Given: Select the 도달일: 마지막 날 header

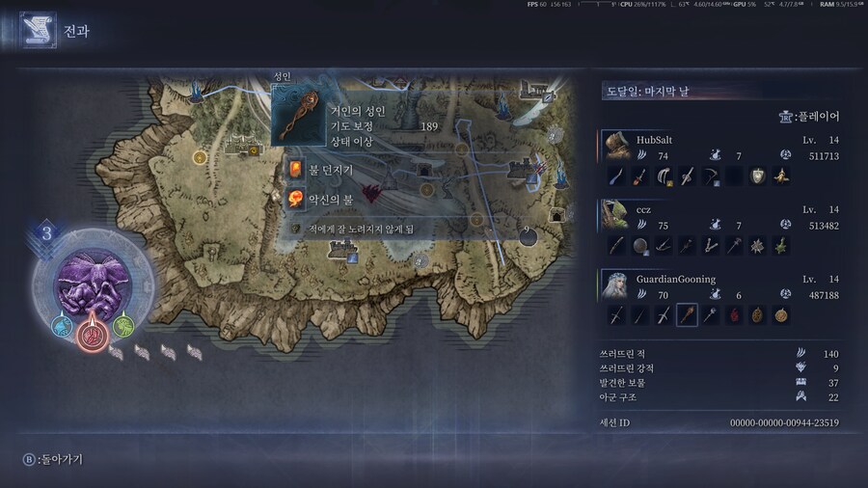Looking at the screenshot, I should click(x=646, y=92).
